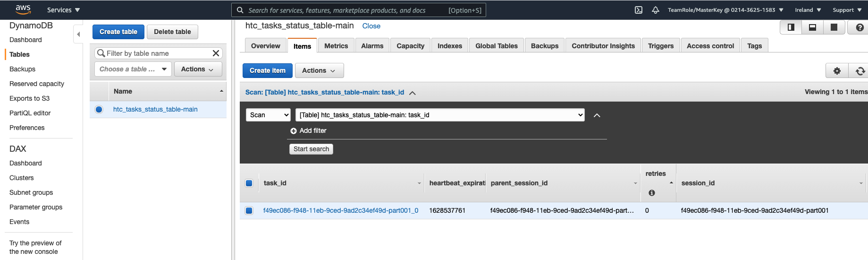Open AWS CloudShell terminal icon
This screenshot has height=260, width=868.
(x=638, y=10)
